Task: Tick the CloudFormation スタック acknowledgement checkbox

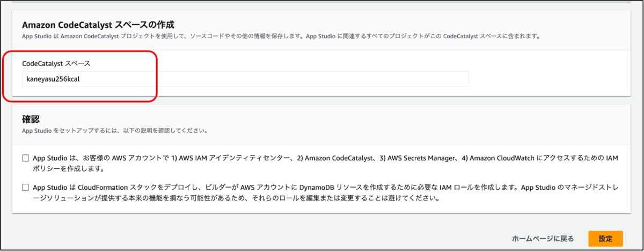Action: click(25, 188)
